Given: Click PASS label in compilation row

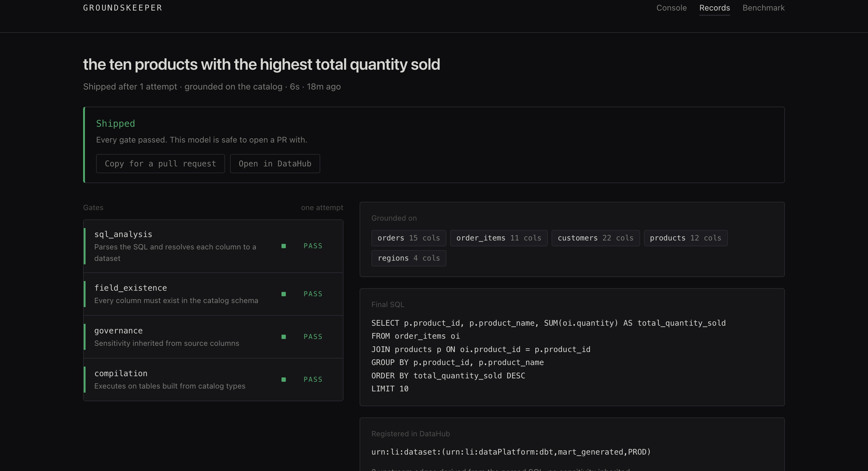Looking at the screenshot, I should coord(313,380).
